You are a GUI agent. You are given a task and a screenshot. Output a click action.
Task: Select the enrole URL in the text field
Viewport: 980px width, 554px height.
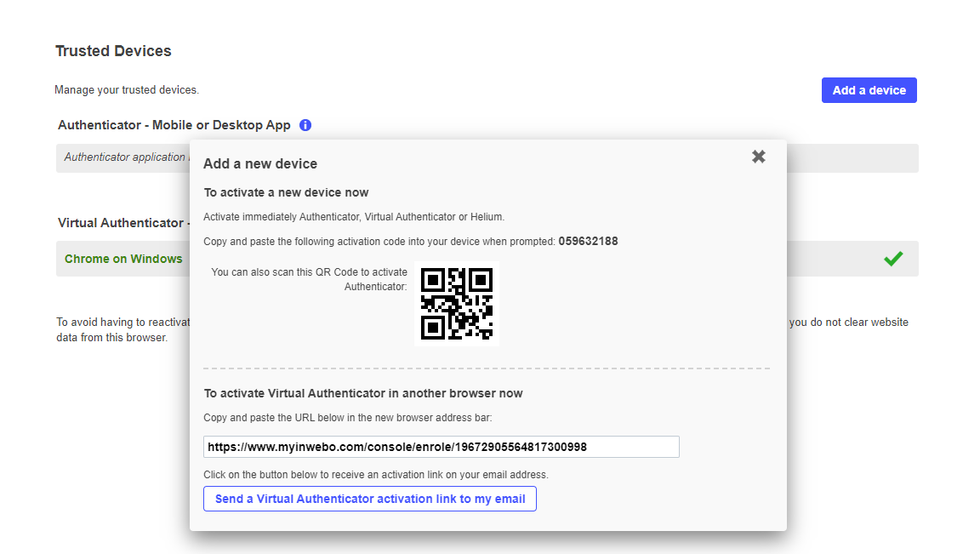pos(441,446)
